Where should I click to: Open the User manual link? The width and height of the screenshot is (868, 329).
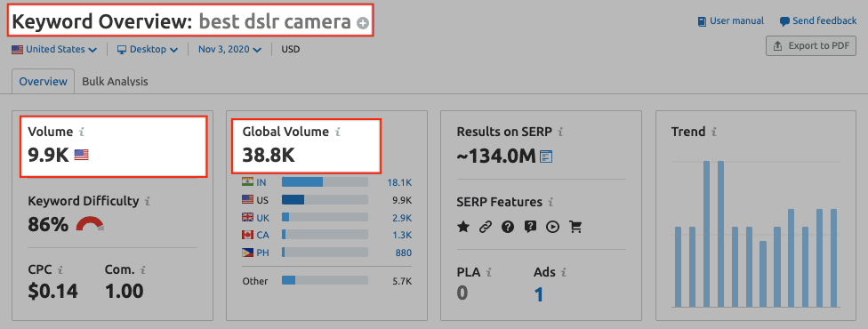731,21
